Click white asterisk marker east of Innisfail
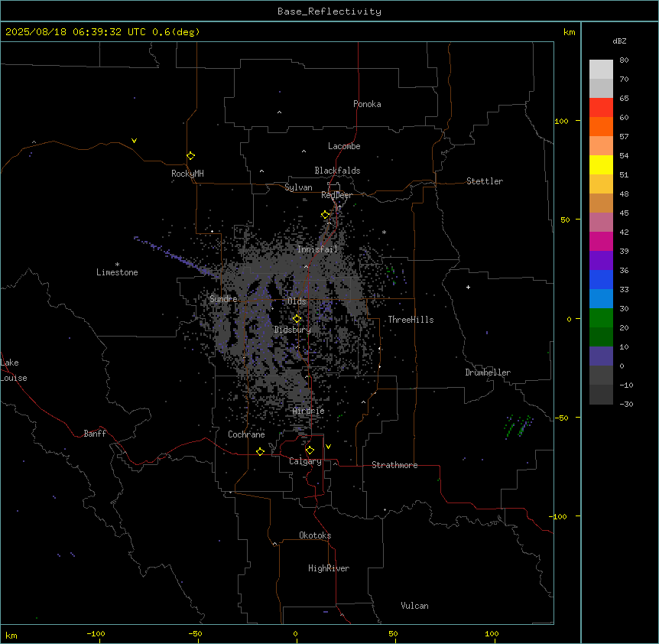Viewport: 659px width, 644px height. [x=384, y=232]
